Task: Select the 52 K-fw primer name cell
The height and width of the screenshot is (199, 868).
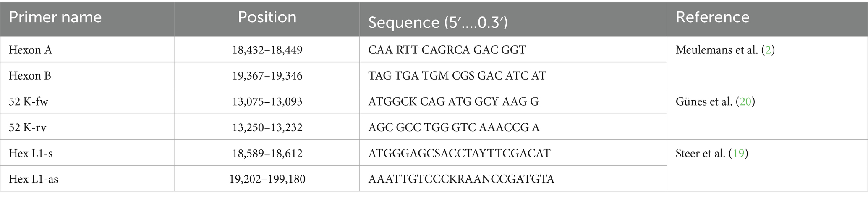Action: 29,101
